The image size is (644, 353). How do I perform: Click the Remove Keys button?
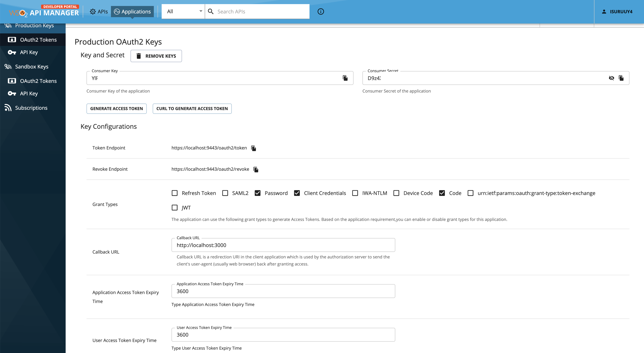point(156,56)
